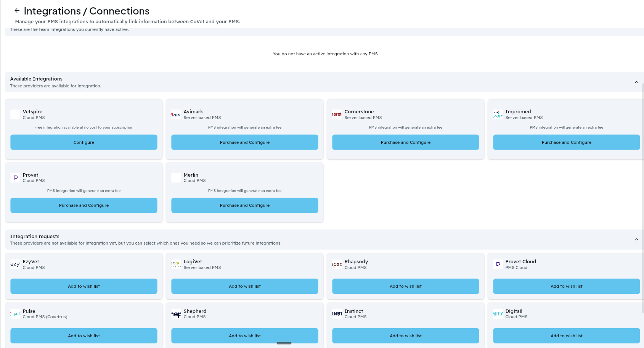Add Digitail to wish list
This screenshot has height=348, width=644.
coord(567,336)
